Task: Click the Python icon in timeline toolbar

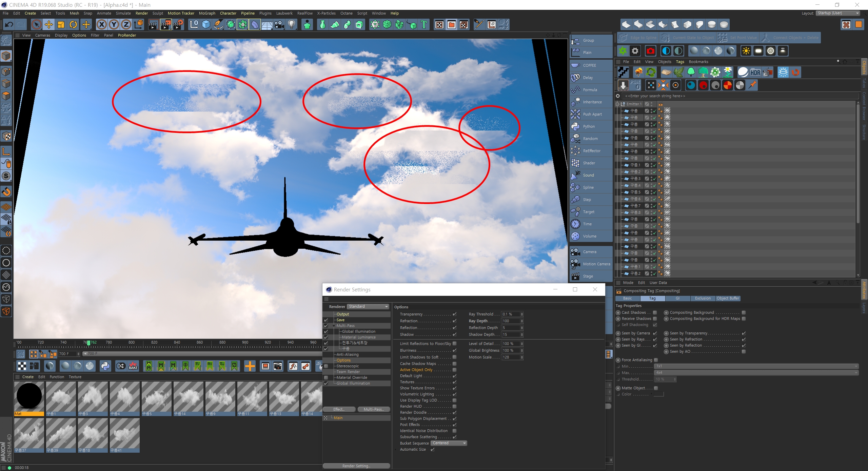Action: 105,366
